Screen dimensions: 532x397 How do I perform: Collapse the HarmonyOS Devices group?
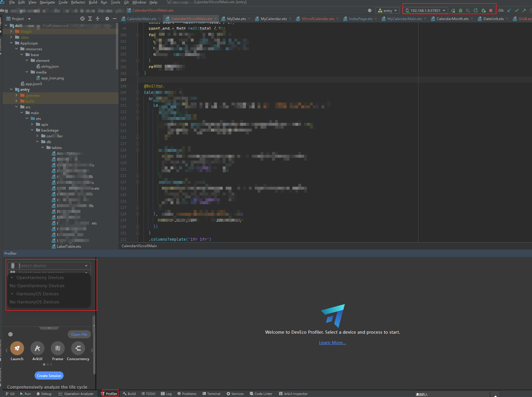click(12, 294)
